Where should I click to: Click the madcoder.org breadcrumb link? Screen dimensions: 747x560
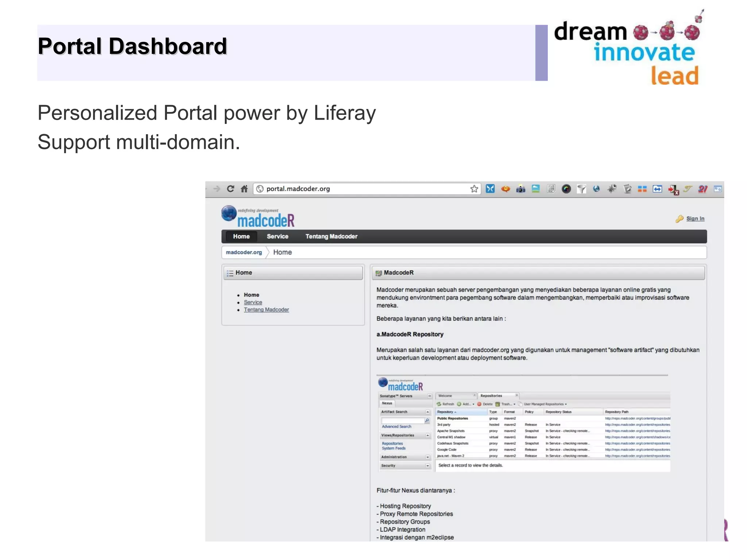click(x=244, y=252)
